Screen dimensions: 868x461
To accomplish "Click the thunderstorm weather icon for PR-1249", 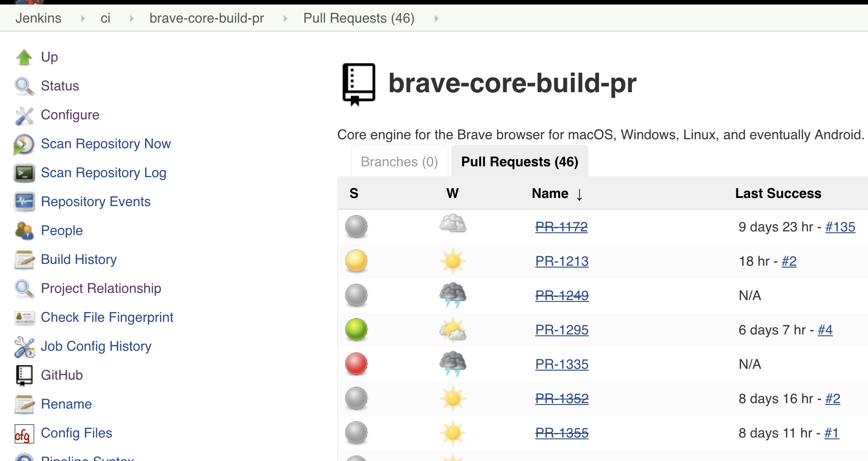I will 453,295.
